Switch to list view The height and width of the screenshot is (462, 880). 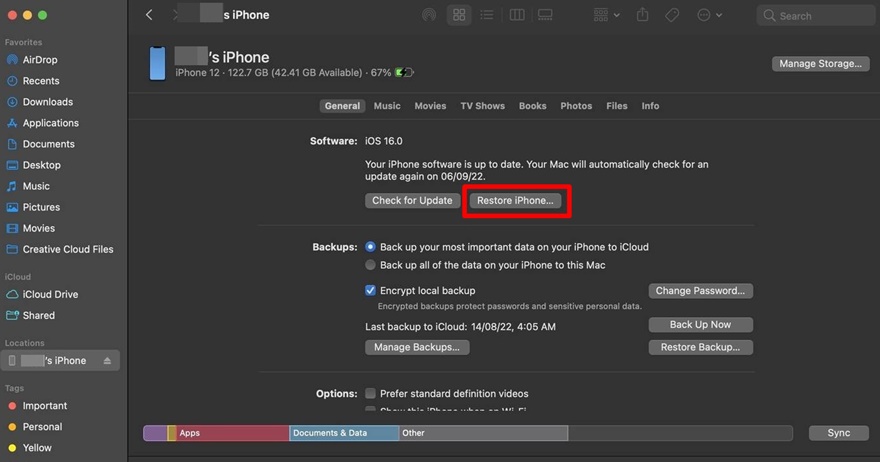coord(488,16)
